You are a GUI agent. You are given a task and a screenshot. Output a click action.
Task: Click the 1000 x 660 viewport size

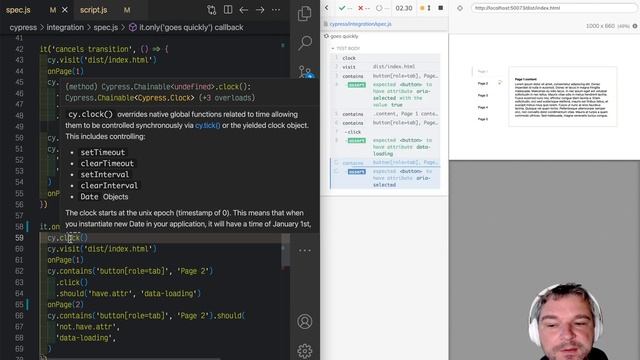coord(600,26)
